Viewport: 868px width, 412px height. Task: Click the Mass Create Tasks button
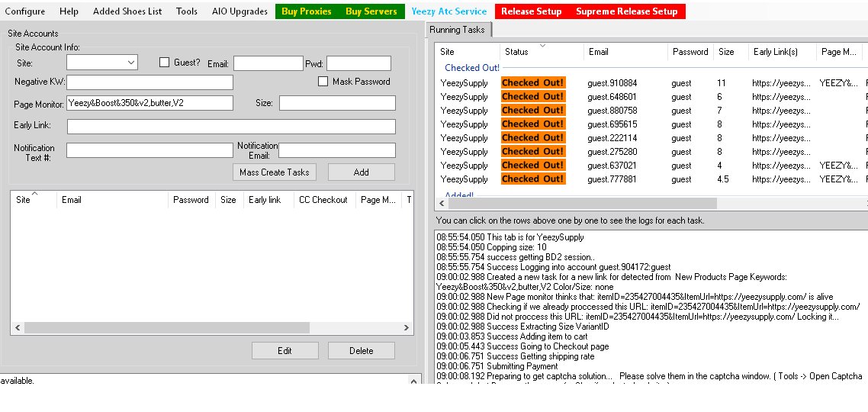click(x=275, y=172)
